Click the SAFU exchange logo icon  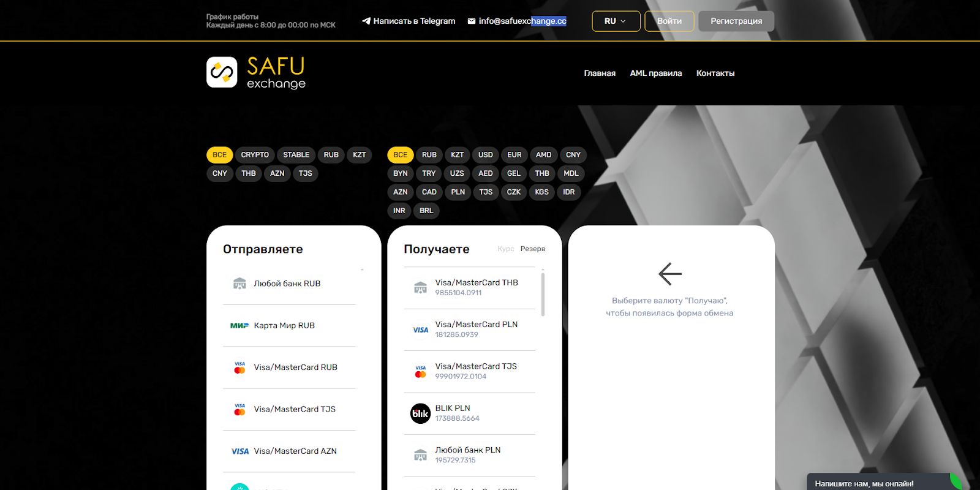coord(222,72)
